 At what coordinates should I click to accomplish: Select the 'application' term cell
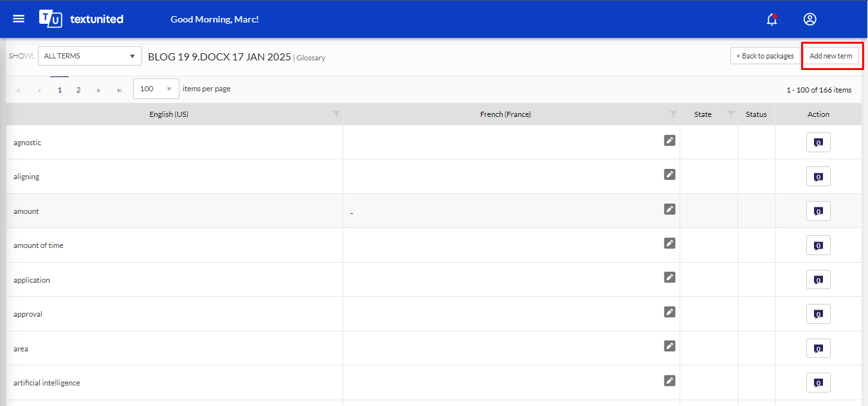coord(32,280)
